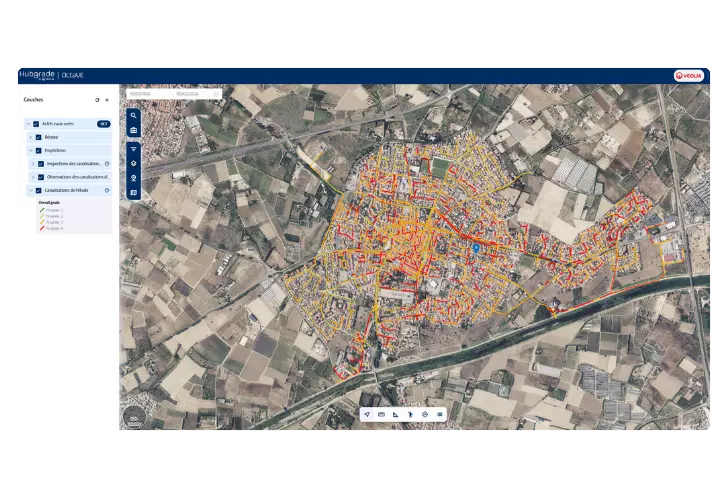Viewport: 728px width, 498px height.
Task: Open the location pin tool
Action: (134, 178)
